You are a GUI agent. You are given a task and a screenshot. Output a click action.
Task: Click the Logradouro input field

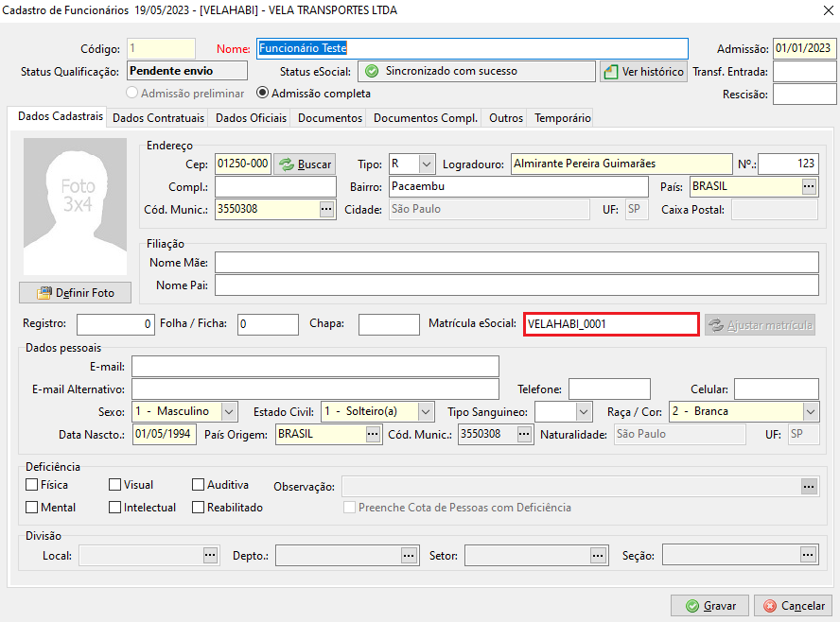click(621, 164)
